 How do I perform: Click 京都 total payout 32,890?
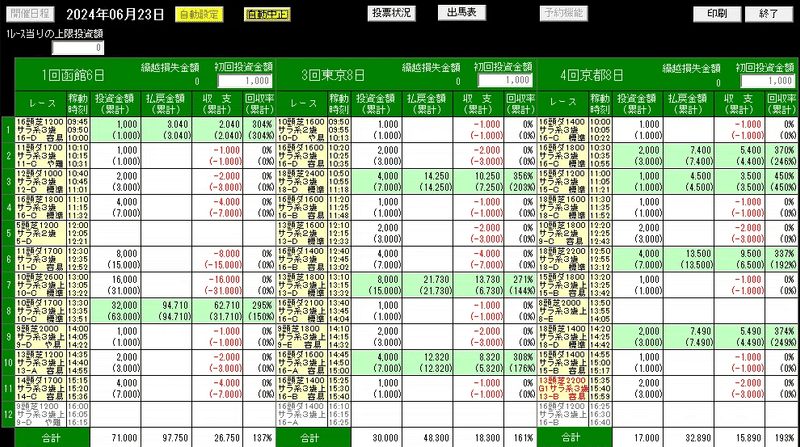click(x=688, y=438)
